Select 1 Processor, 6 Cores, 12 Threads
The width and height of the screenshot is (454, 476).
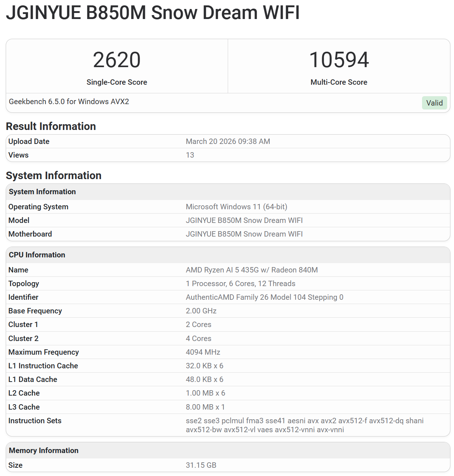pyautogui.click(x=240, y=284)
